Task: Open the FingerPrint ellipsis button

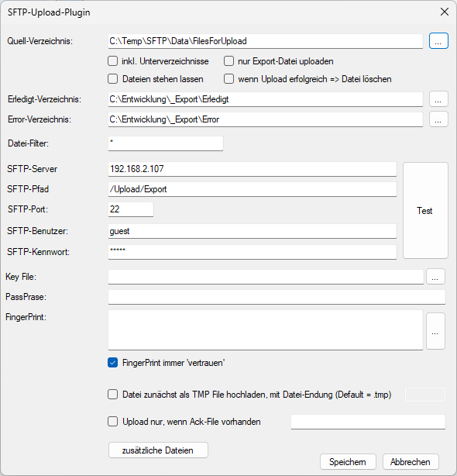Action: click(x=435, y=331)
